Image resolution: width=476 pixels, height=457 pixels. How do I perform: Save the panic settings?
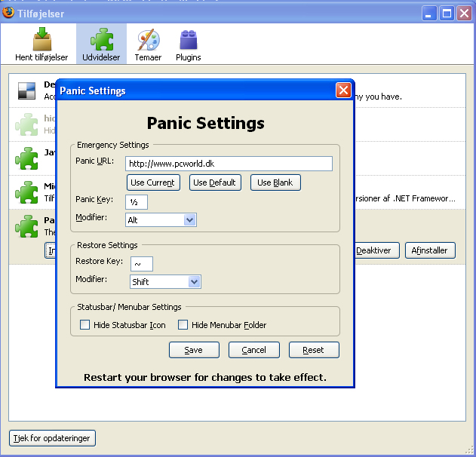pyautogui.click(x=194, y=350)
